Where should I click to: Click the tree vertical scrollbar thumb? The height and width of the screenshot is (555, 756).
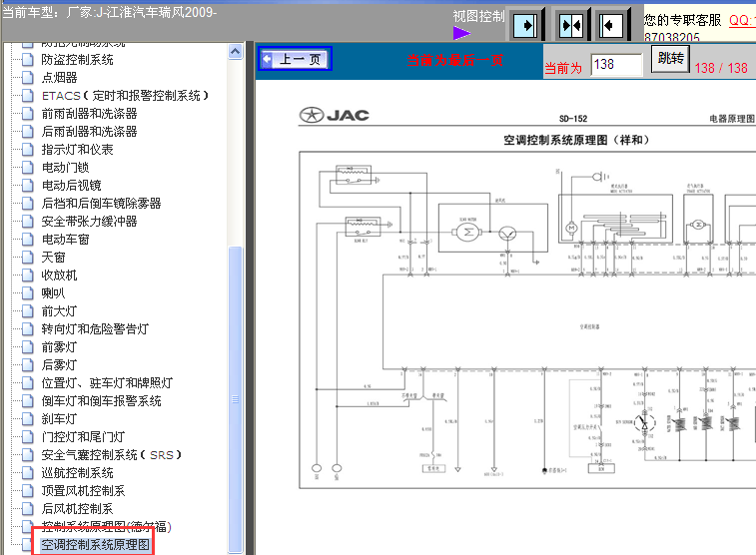236,399
